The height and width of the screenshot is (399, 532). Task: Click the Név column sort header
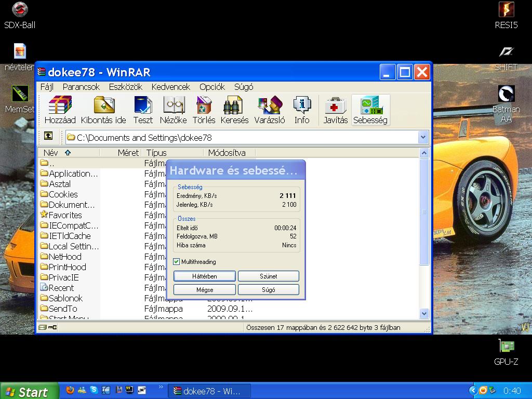[51, 153]
